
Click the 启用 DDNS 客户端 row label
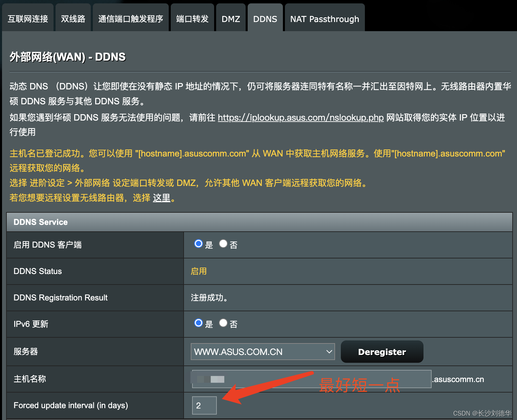click(x=47, y=245)
